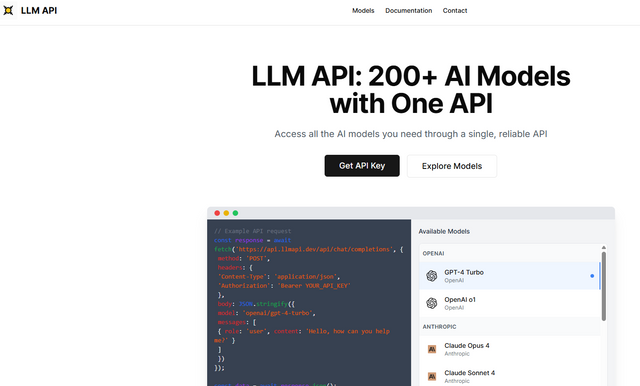
Task: Click the blue selected dot on GPT-4 Turbo
Action: [592, 276]
